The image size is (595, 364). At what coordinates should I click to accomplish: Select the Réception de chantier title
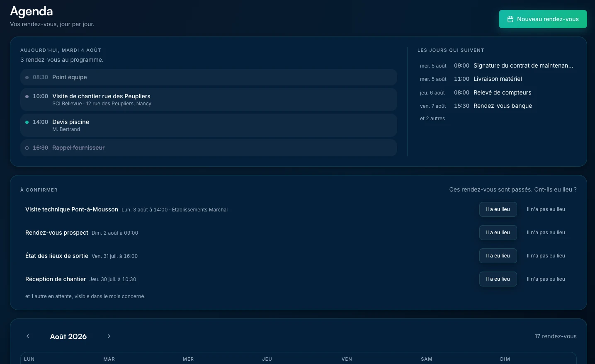click(56, 279)
